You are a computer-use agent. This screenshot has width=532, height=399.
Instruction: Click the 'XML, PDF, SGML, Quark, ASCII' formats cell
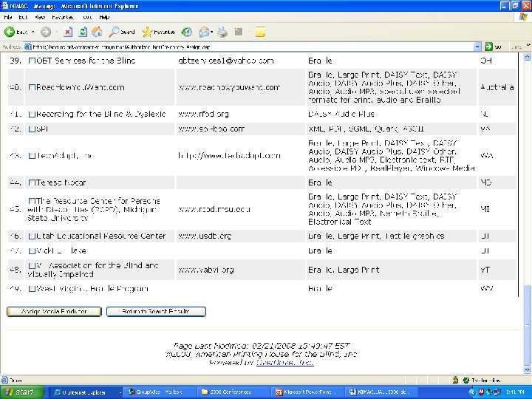click(x=391, y=129)
